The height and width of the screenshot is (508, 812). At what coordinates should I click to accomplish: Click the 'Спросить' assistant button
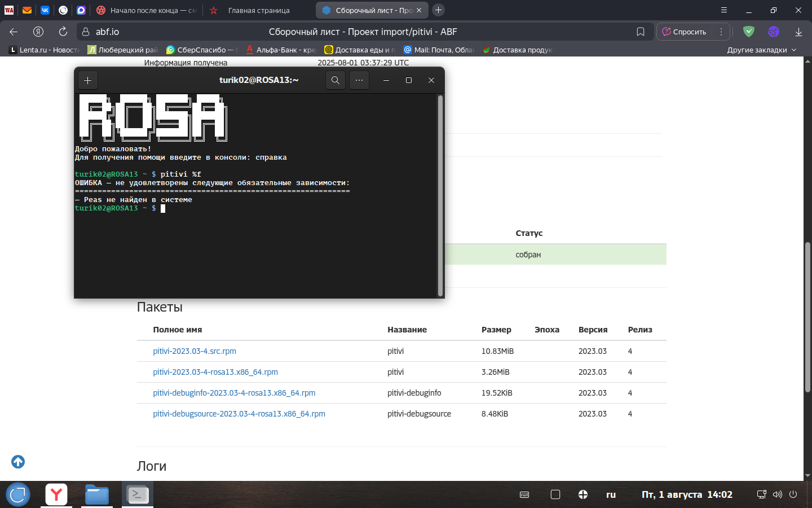click(x=684, y=32)
